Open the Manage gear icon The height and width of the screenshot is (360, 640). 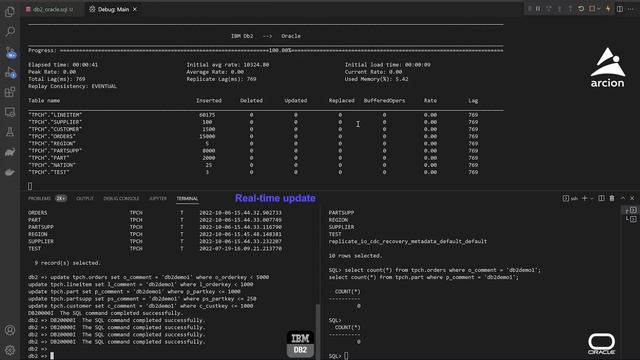10,350
